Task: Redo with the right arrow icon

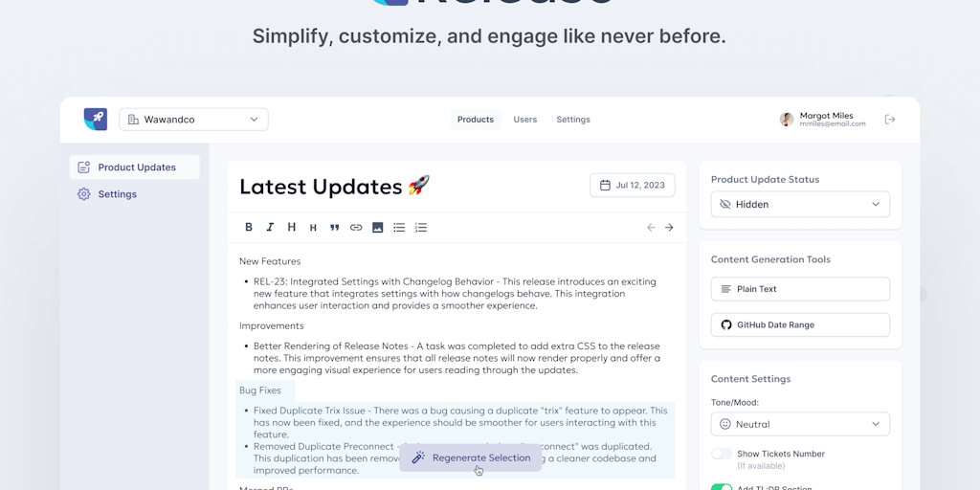Action: 669,228
